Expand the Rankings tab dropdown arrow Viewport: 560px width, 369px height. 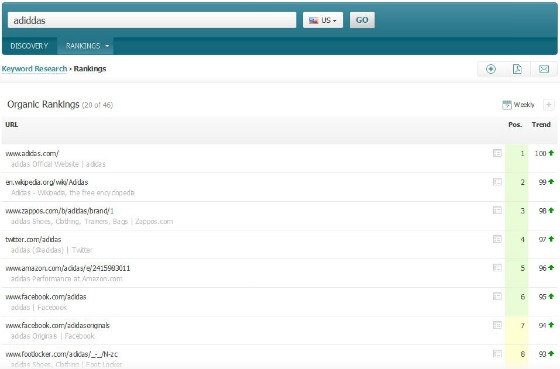coord(107,46)
